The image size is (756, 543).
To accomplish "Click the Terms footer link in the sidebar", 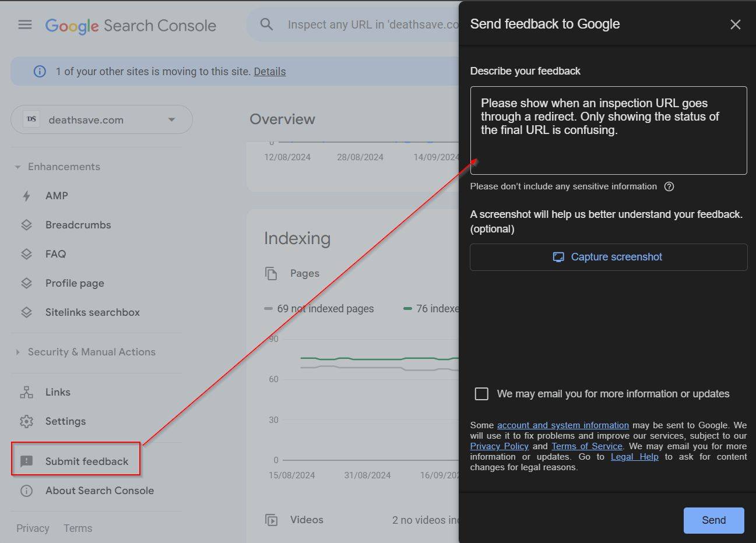I will coord(78,528).
